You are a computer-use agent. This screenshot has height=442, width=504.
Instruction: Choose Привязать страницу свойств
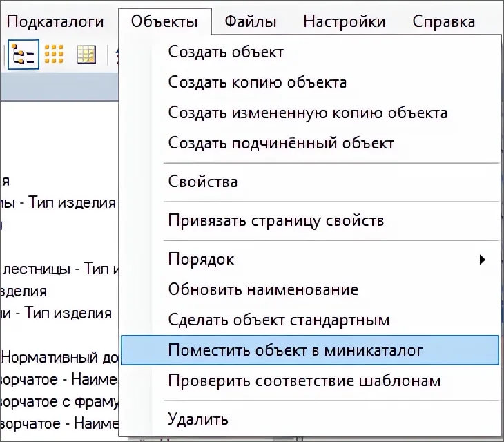pyautogui.click(x=275, y=221)
